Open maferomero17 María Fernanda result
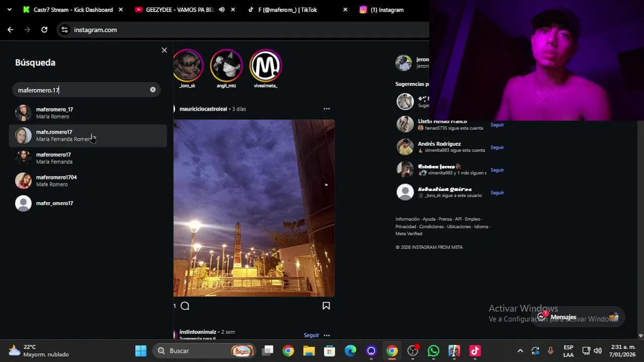This screenshot has height=362, width=644. point(88,158)
